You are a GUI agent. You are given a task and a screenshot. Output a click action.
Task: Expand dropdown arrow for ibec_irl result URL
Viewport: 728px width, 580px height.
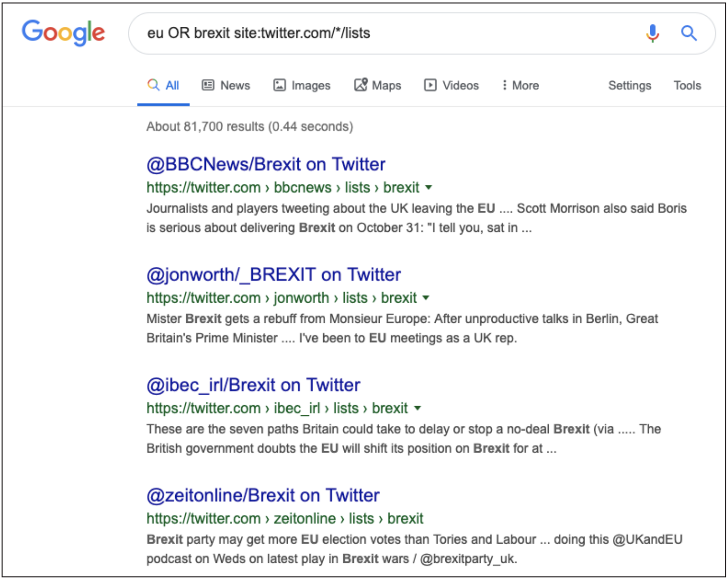coord(418,408)
